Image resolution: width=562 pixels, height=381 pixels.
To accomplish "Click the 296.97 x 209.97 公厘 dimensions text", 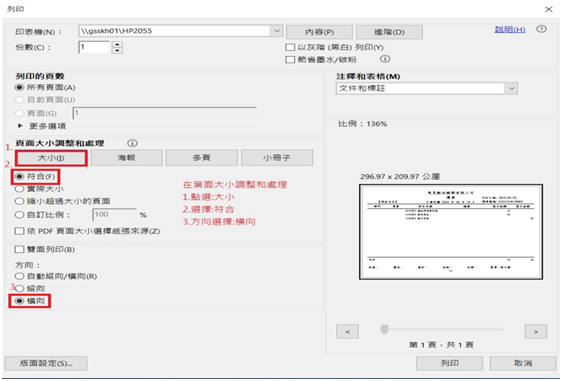I will pyautogui.click(x=400, y=176).
